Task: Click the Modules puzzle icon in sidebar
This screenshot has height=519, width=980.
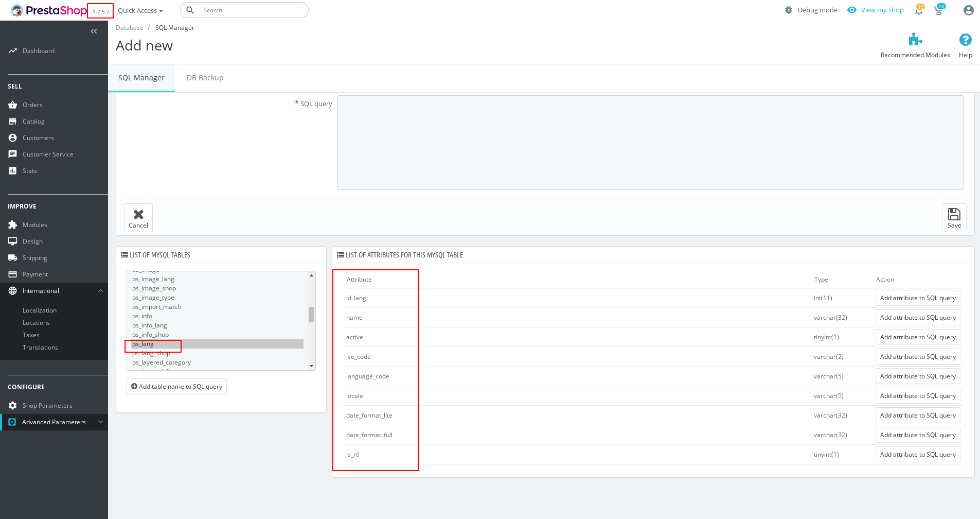Action: [13, 225]
